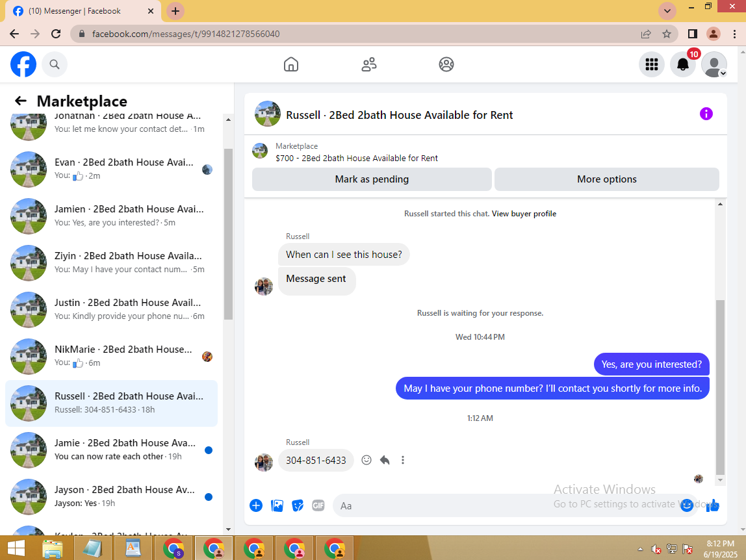Toggle Chrome side panel icon
This screenshot has height=560, width=746.
[692, 34]
